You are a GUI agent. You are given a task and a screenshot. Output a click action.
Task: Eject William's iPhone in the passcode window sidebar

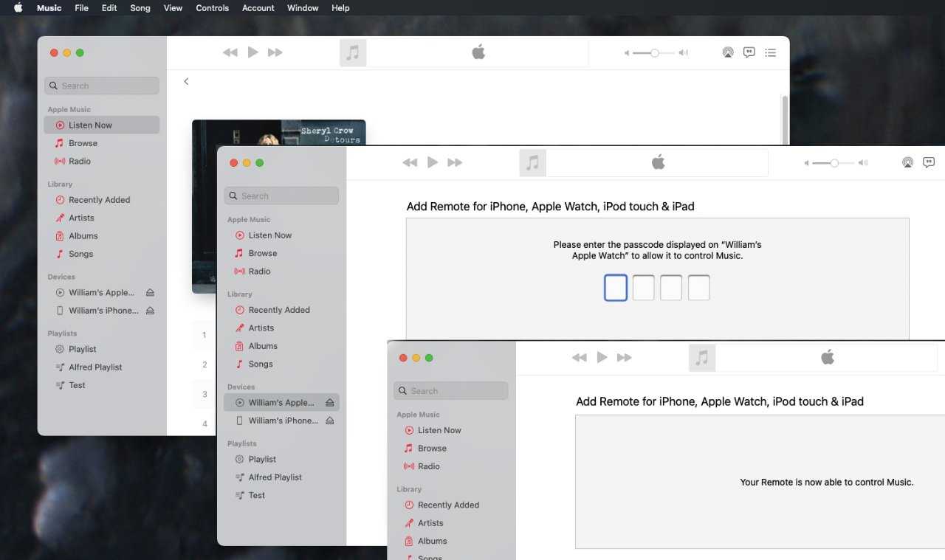coord(330,421)
